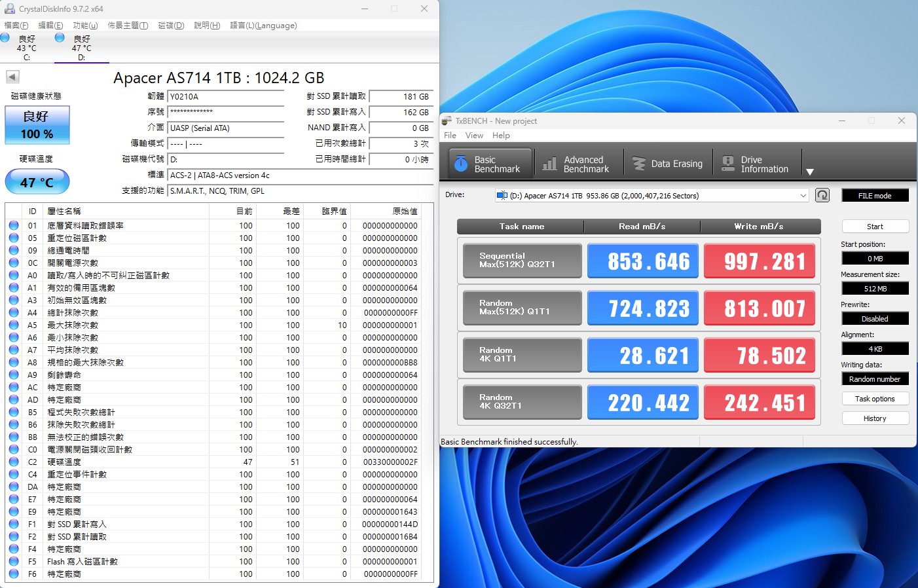Switch to the Drive Information tab
Viewport: 918px width, 588px height.
tap(756, 164)
